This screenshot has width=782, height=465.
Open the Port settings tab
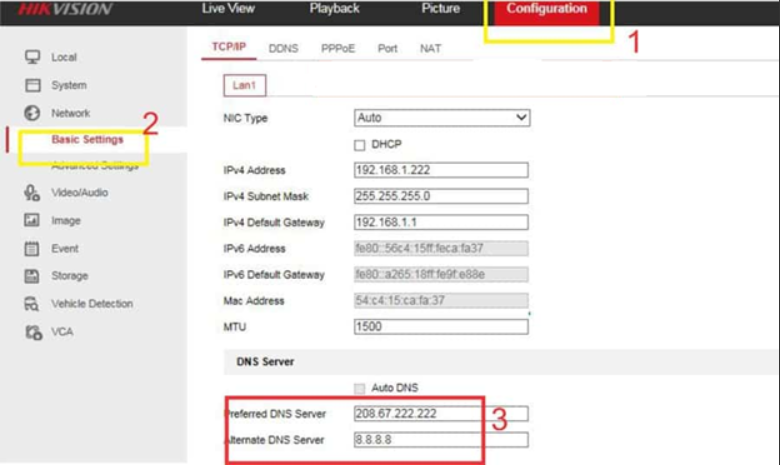tap(387, 48)
